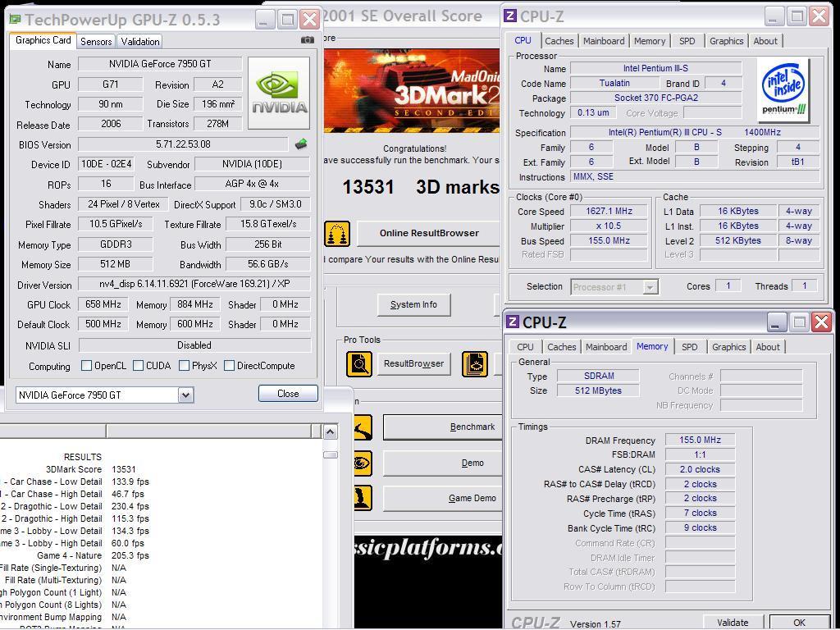Switch to GPU-Z Sensors tab
The image size is (840, 630).
[96, 41]
